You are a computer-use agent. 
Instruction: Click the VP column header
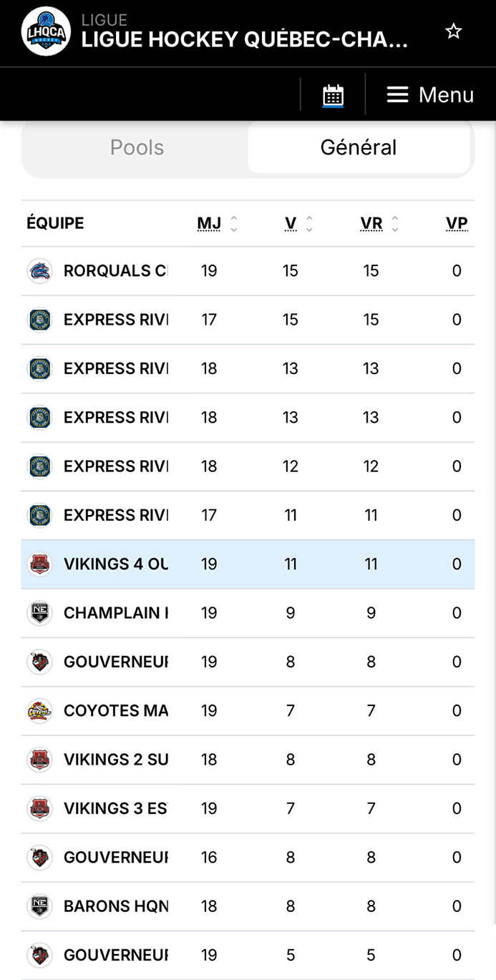tap(456, 223)
